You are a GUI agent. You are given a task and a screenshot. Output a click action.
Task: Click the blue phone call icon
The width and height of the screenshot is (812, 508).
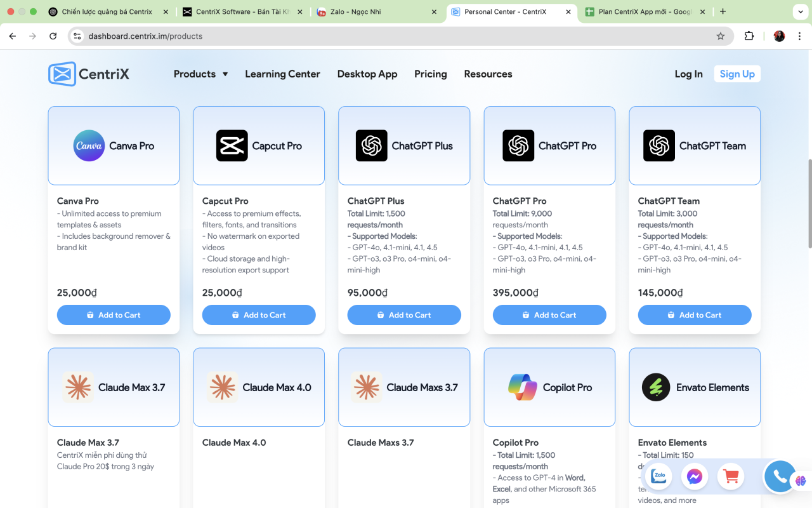779,476
